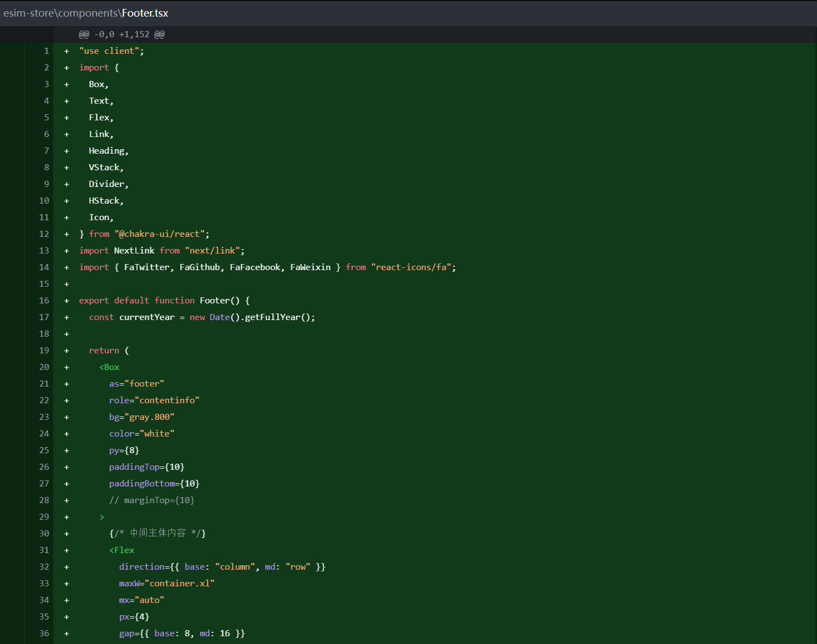The width and height of the screenshot is (817, 644).
Task: Click paddingTop={10} attribute
Action: click(146, 467)
